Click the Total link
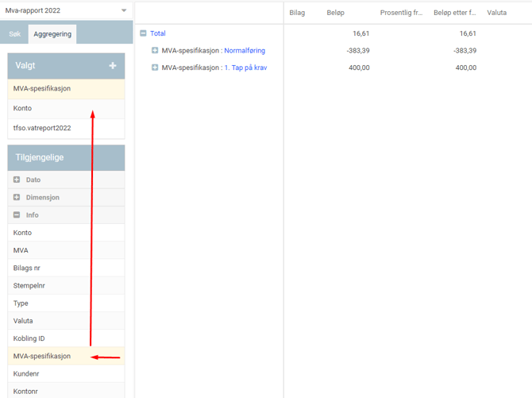The image size is (532, 398). pyautogui.click(x=158, y=33)
